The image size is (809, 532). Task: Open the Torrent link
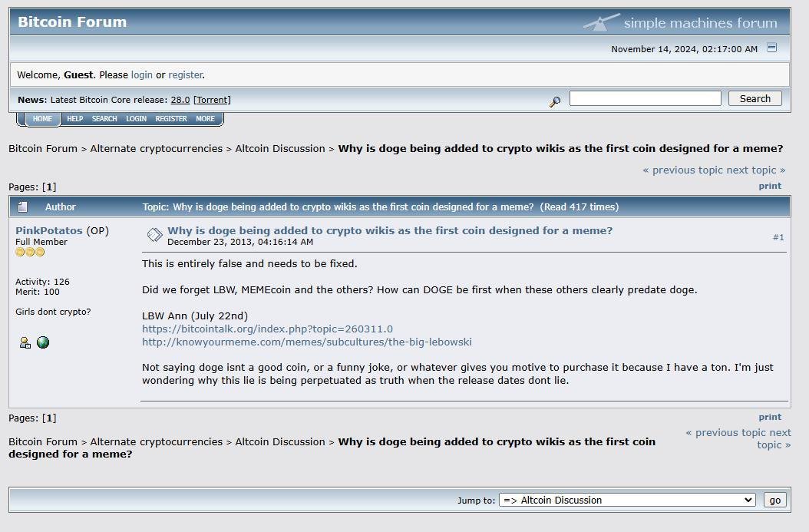[x=212, y=100]
